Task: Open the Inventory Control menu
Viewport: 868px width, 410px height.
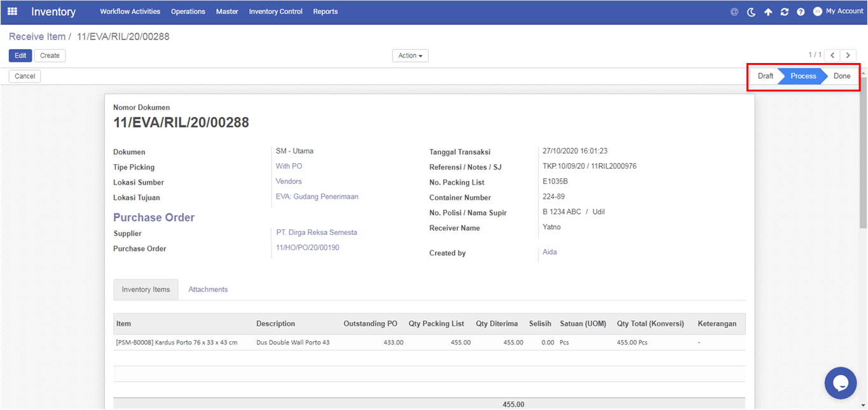Action: 275,11
